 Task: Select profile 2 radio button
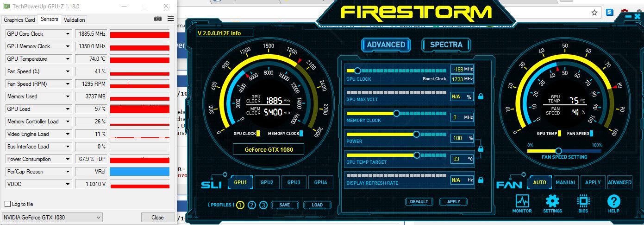pyautogui.click(x=251, y=205)
